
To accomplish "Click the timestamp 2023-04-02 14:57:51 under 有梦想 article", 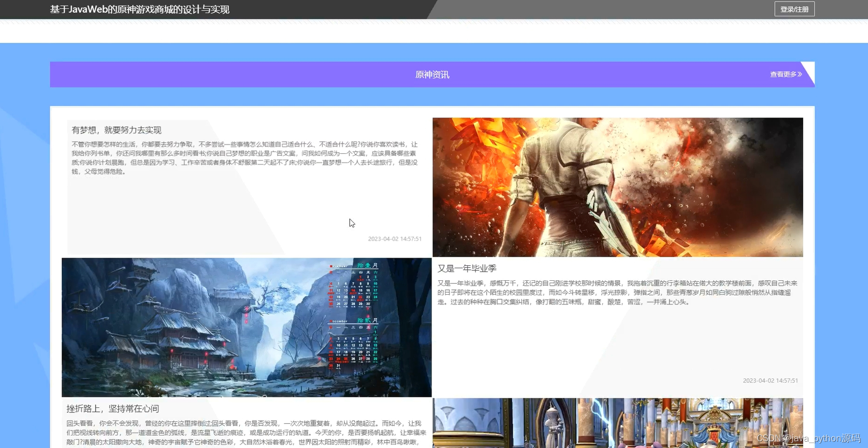I will click(394, 239).
